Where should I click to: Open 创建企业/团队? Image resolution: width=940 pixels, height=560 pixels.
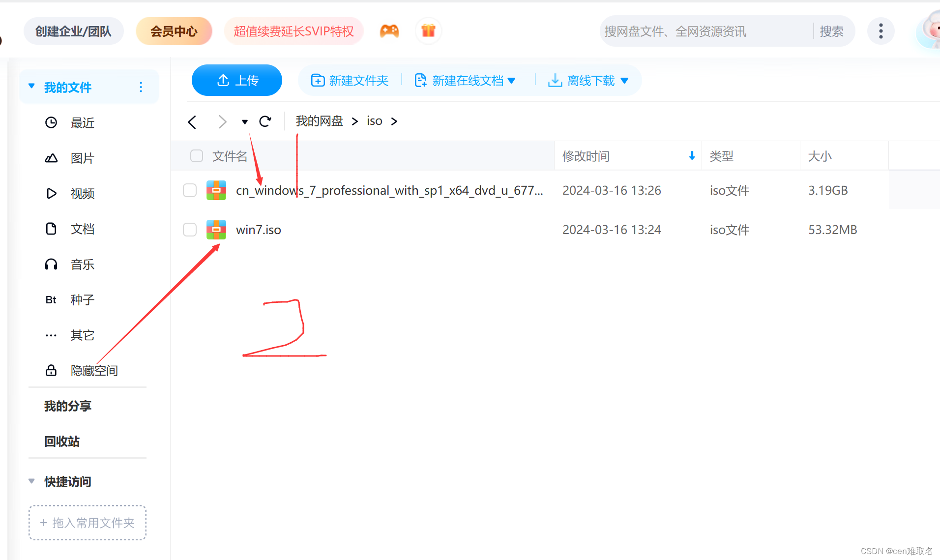[74, 31]
